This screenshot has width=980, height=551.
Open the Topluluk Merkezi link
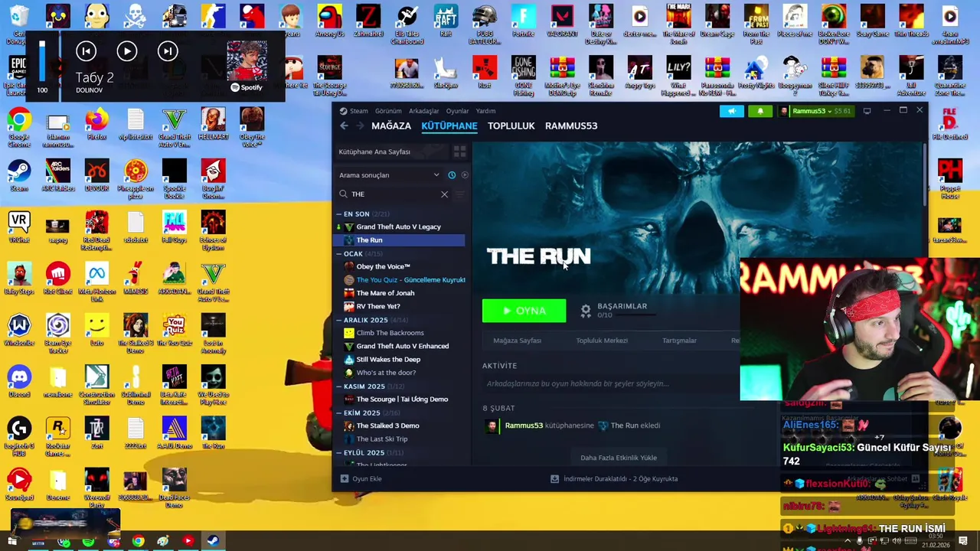coord(602,341)
